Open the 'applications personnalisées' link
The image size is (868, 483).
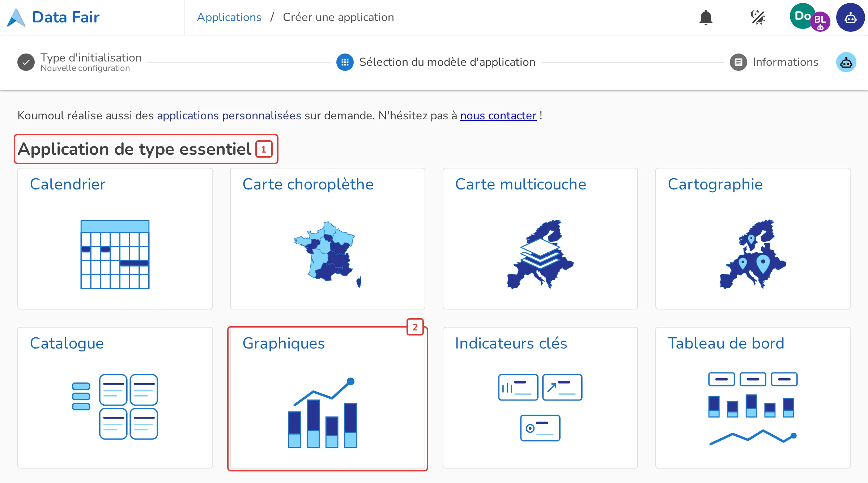[x=229, y=115]
